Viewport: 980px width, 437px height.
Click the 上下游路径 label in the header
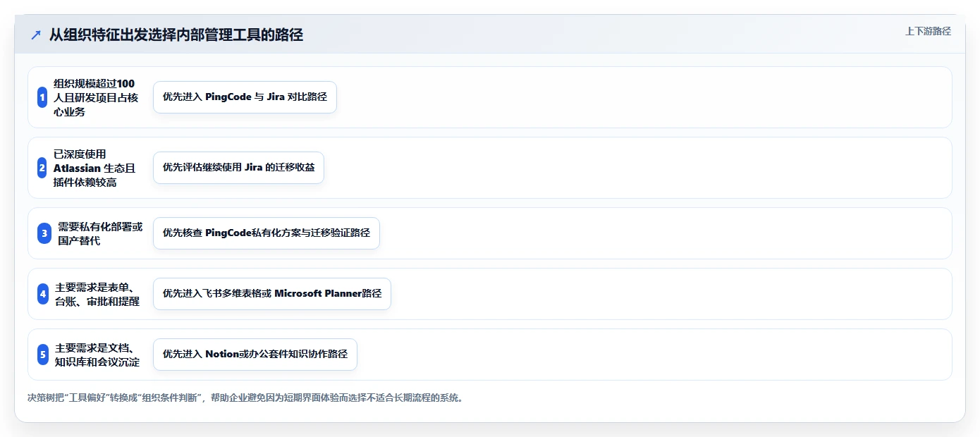coord(928,32)
